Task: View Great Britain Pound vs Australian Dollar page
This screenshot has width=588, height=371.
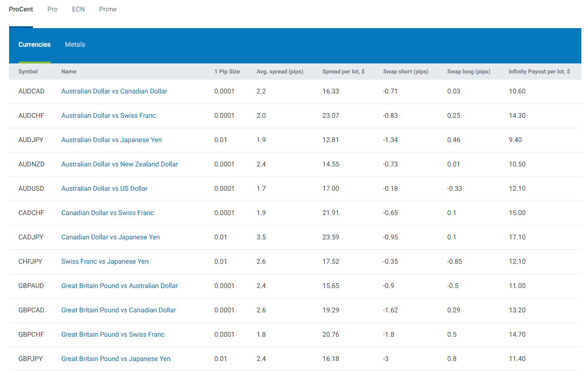Action: (119, 286)
